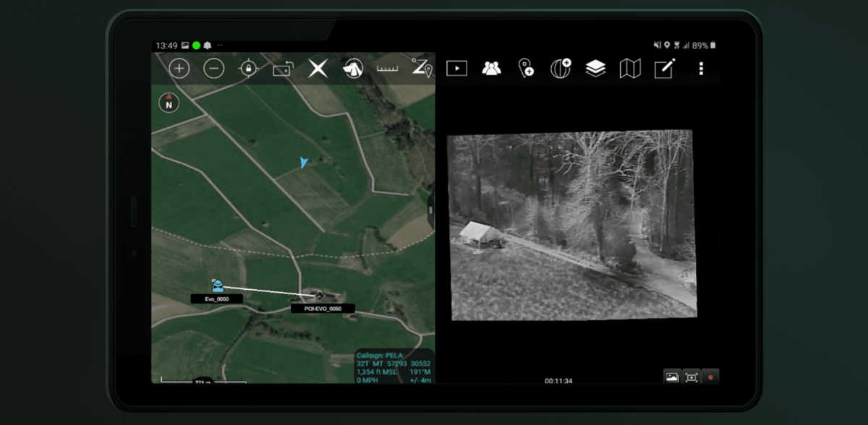Select the POI-EVO_0050 point marker
868x425 pixels.
click(x=320, y=296)
